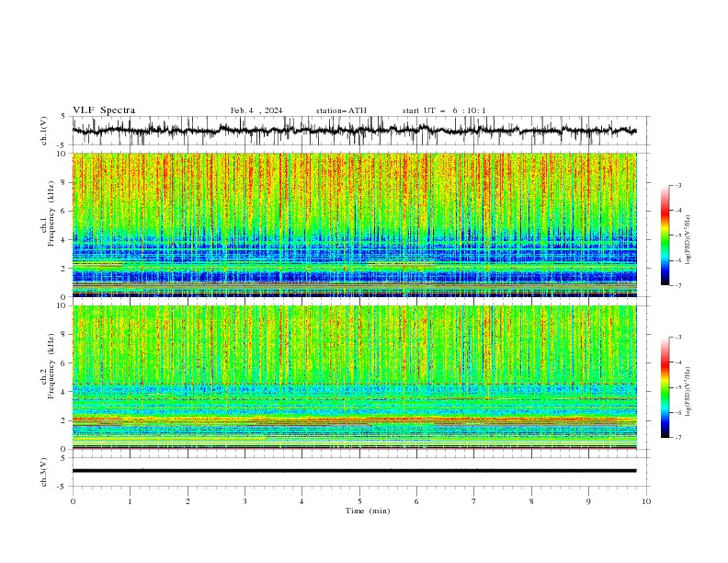This screenshot has height=563, width=728.
Task: Click the "6" kHz tick on ch.2 axis
Action: [x=64, y=363]
